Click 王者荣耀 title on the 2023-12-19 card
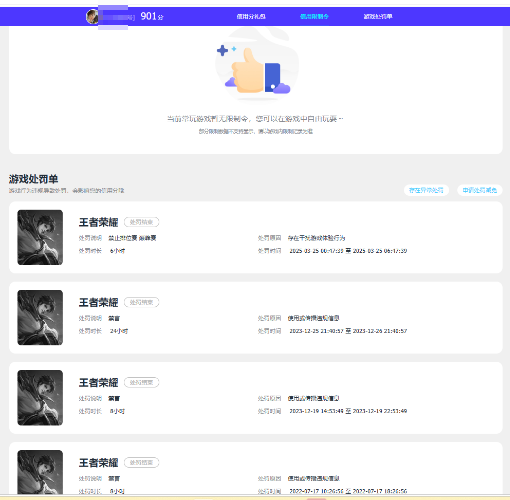 (x=98, y=382)
